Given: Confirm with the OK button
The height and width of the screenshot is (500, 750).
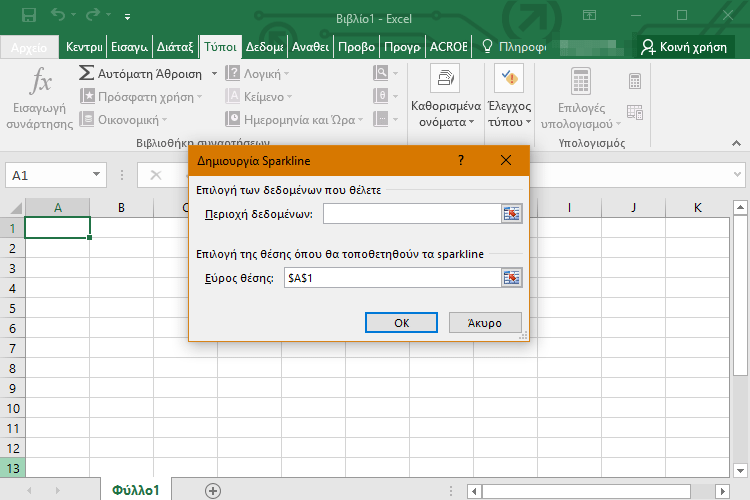Looking at the screenshot, I should pyautogui.click(x=401, y=322).
